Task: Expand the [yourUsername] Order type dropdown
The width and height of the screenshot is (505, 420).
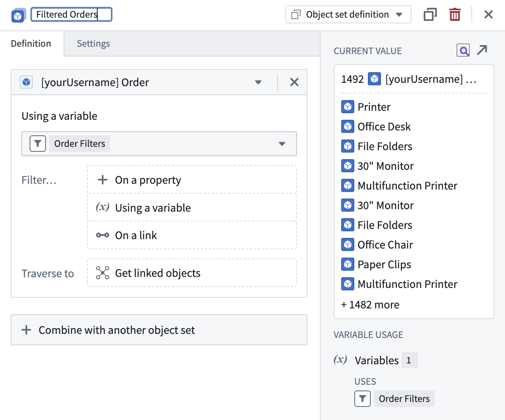Action: [258, 82]
